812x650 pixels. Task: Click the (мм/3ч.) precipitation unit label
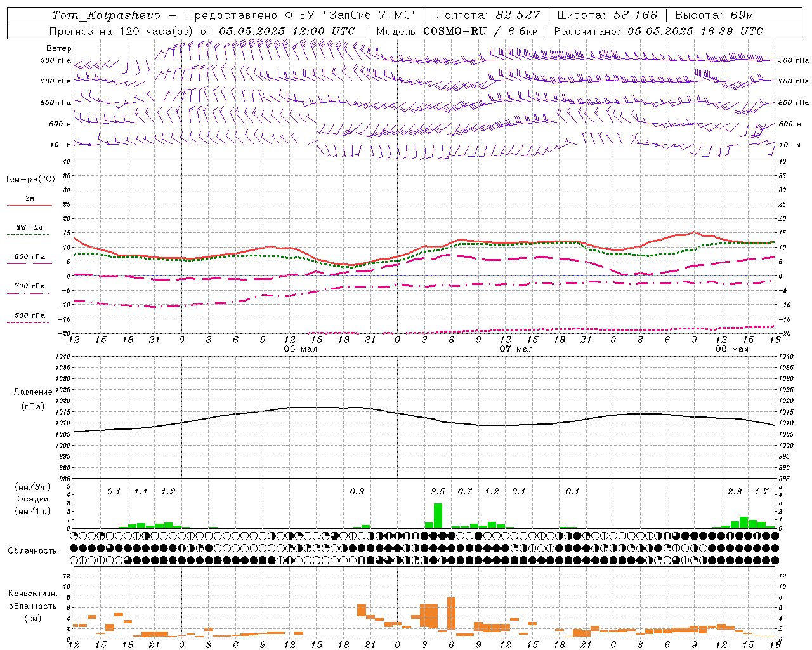[33, 487]
